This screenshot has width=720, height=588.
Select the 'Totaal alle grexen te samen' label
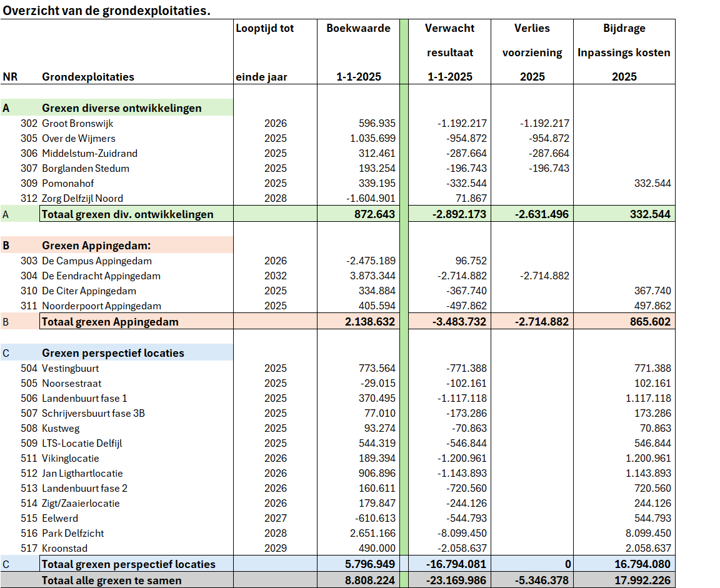click(x=111, y=581)
